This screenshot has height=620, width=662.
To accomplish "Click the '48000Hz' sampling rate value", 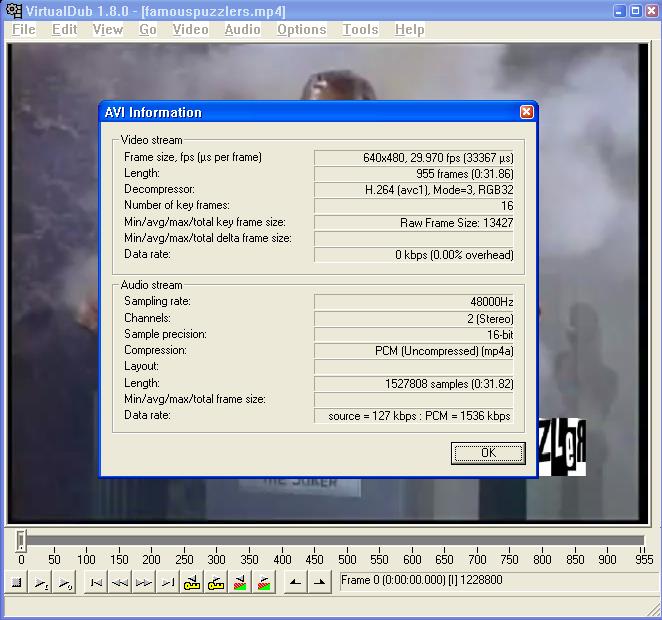I will (414, 302).
